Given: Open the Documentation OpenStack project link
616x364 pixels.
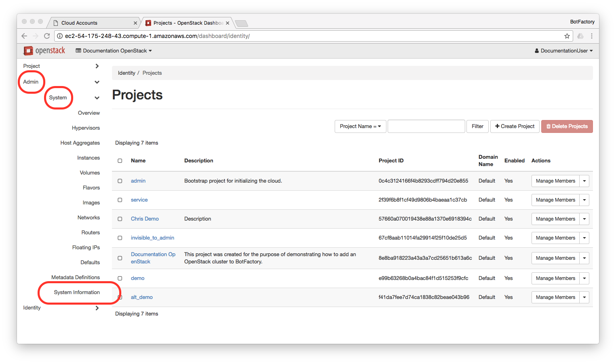Looking at the screenshot, I should point(153,258).
